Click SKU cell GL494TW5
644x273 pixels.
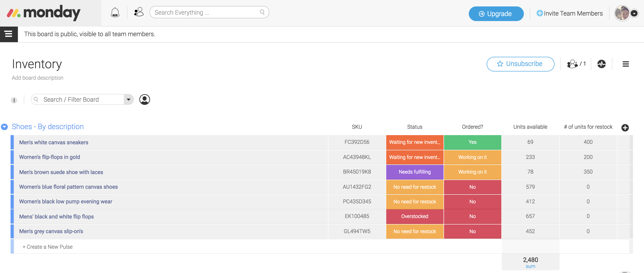(357, 231)
